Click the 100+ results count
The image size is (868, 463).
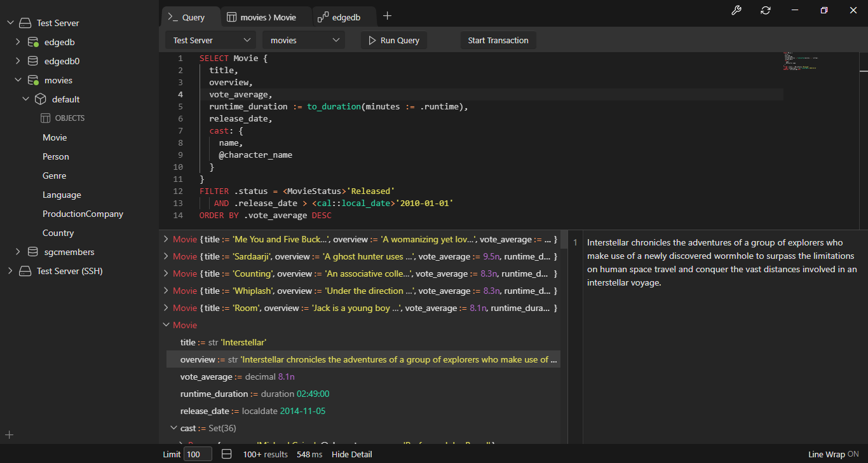click(x=265, y=454)
